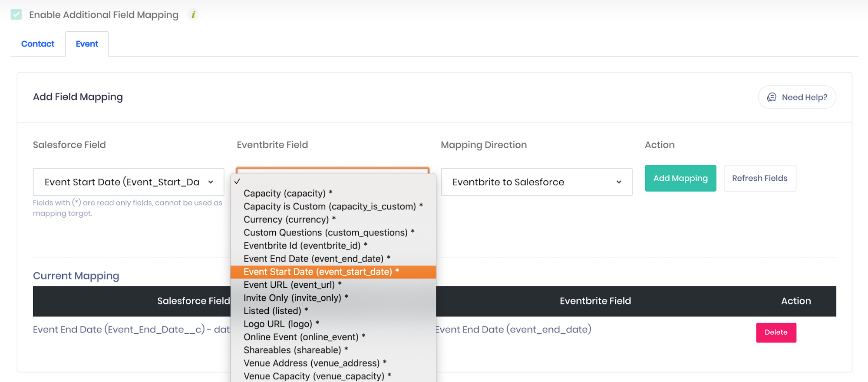Uncheck Enable Additional Field Mapping checkbox

(17, 14)
